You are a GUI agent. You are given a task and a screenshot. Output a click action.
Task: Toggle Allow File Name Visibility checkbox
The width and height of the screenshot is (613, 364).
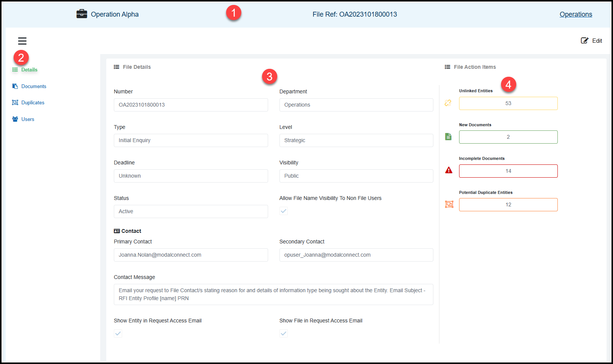(x=284, y=211)
